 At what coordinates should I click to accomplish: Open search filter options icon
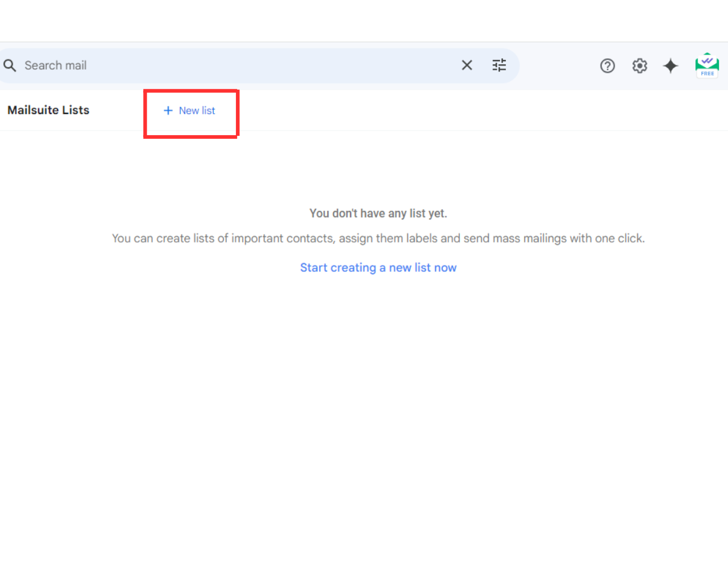point(499,65)
